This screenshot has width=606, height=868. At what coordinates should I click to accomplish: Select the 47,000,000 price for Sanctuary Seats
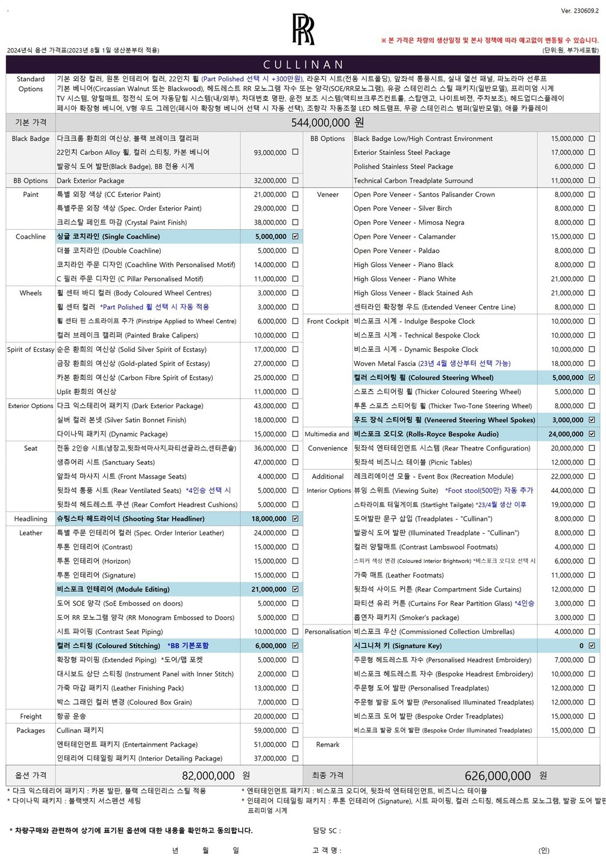coord(270,462)
